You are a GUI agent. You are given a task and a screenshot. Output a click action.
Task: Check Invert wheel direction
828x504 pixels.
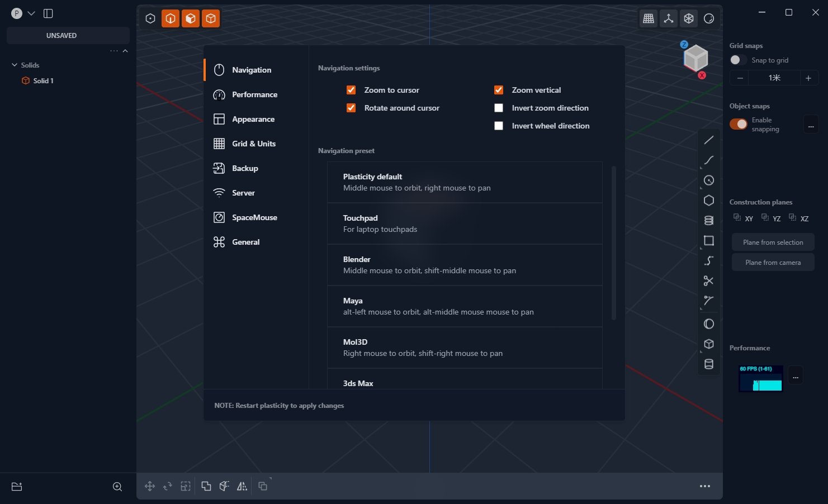click(x=499, y=126)
